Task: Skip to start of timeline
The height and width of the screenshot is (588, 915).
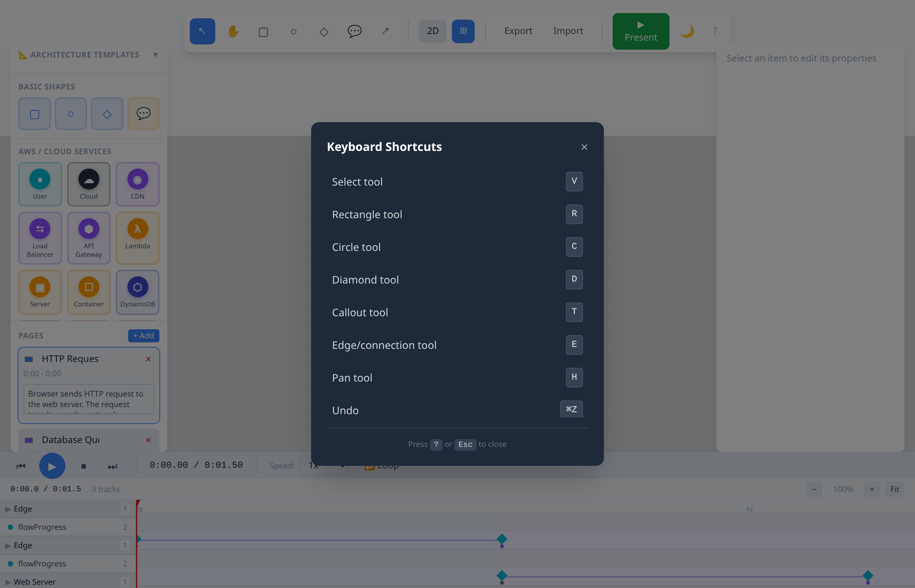Action: (21, 466)
